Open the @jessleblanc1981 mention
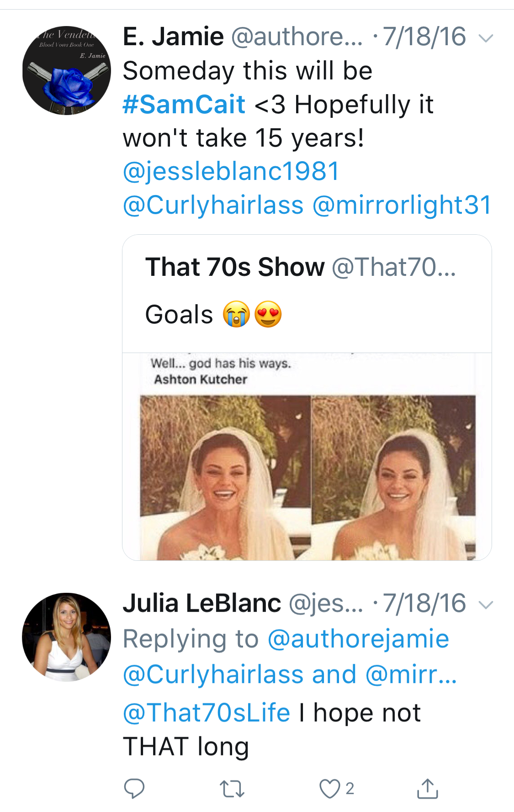 click(x=231, y=172)
